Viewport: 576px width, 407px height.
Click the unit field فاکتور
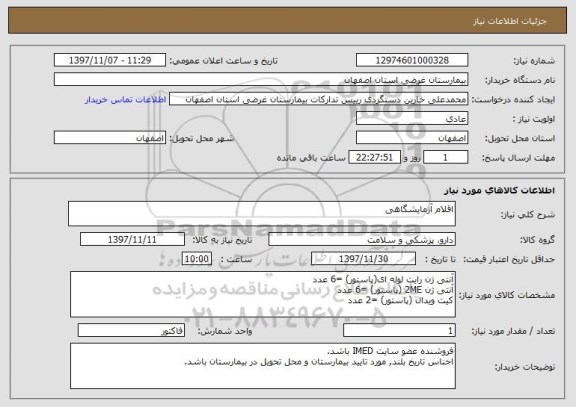point(131,331)
